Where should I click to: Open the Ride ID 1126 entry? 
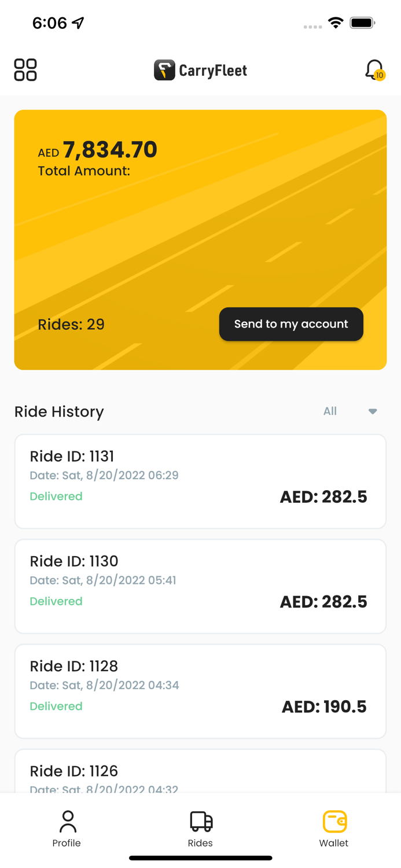coord(200,773)
